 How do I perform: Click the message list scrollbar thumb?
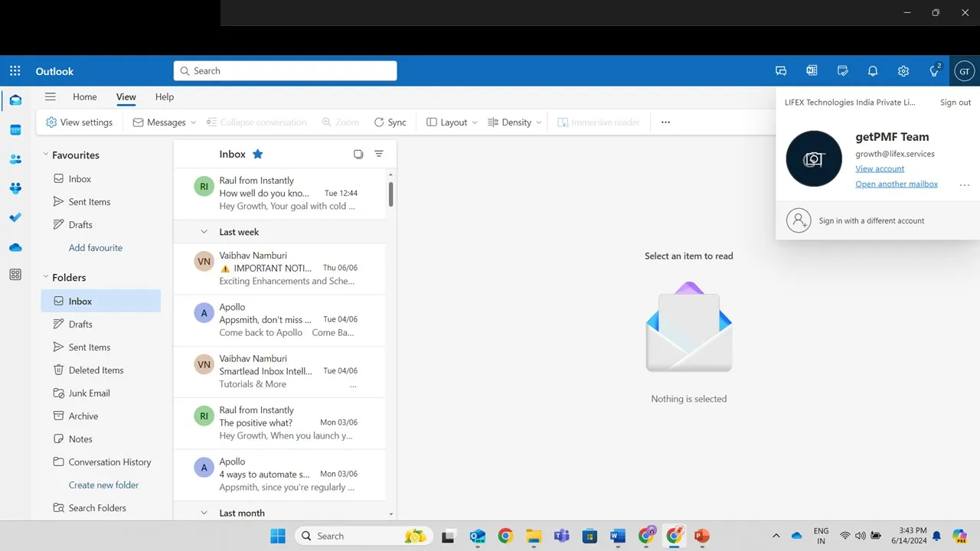[390, 194]
